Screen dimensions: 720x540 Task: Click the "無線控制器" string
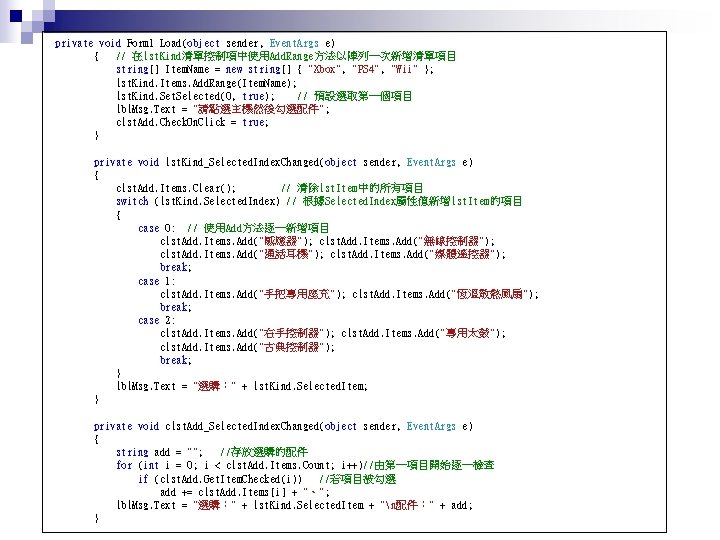pyautogui.click(x=452, y=242)
